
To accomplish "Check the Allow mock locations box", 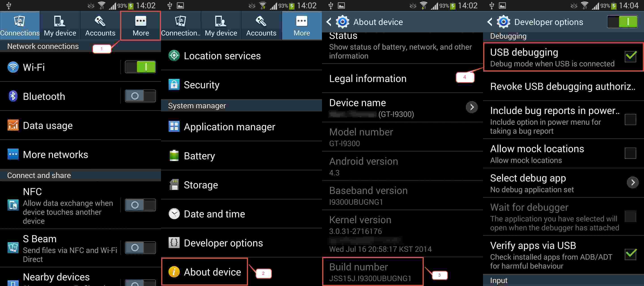I will (631, 153).
